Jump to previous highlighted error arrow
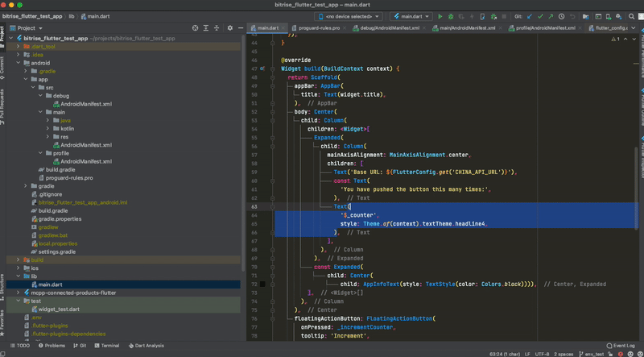This screenshot has height=357, width=644. [625, 39]
